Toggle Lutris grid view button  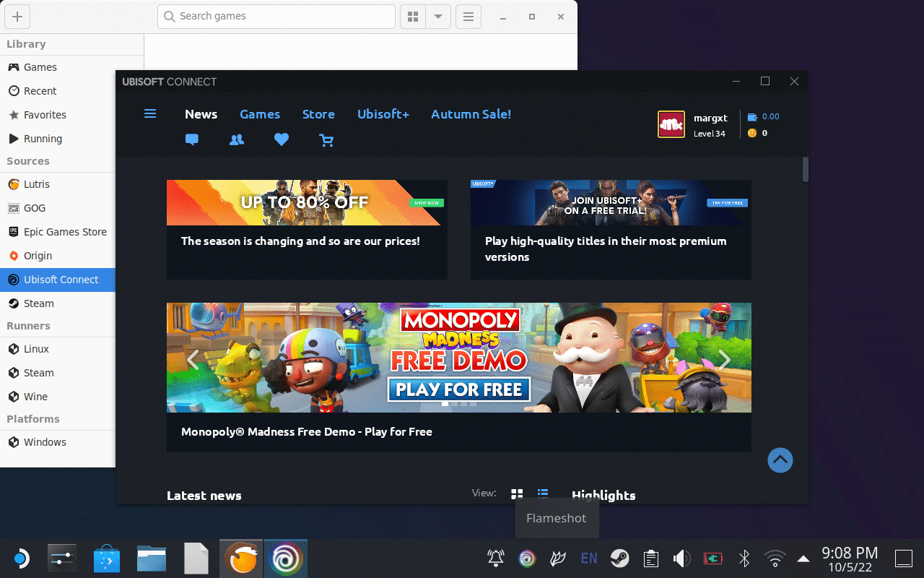[413, 17]
